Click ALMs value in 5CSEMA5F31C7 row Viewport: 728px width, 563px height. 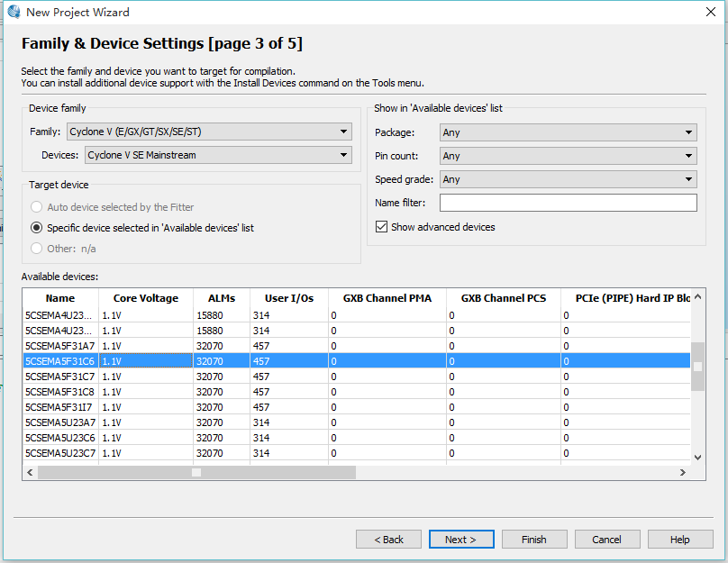209,377
